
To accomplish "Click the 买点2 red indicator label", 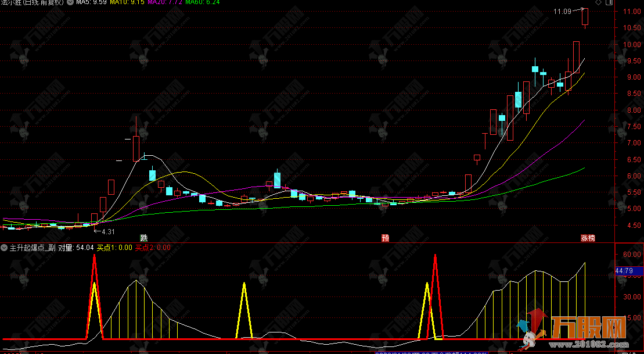I will pyautogui.click(x=153, y=248).
